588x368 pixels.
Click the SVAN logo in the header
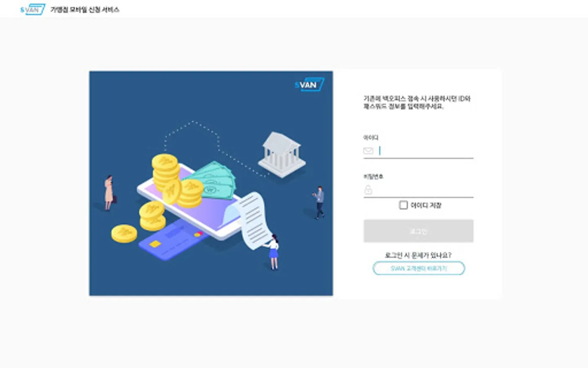coord(33,9)
